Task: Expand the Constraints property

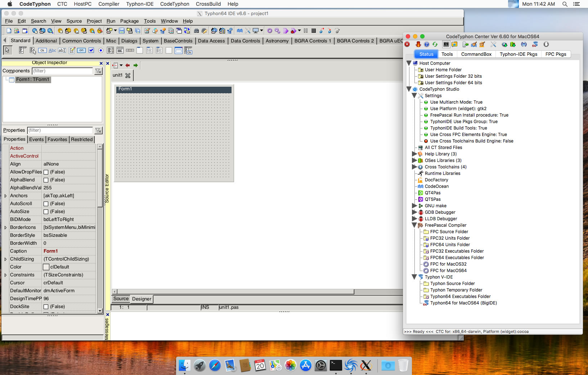Action: 5,275
